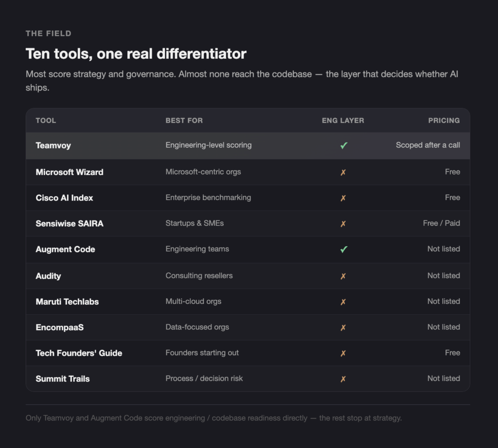The height and width of the screenshot is (448, 498).
Task: Select the Sensiwise SAIRA tool name
Action: point(69,224)
